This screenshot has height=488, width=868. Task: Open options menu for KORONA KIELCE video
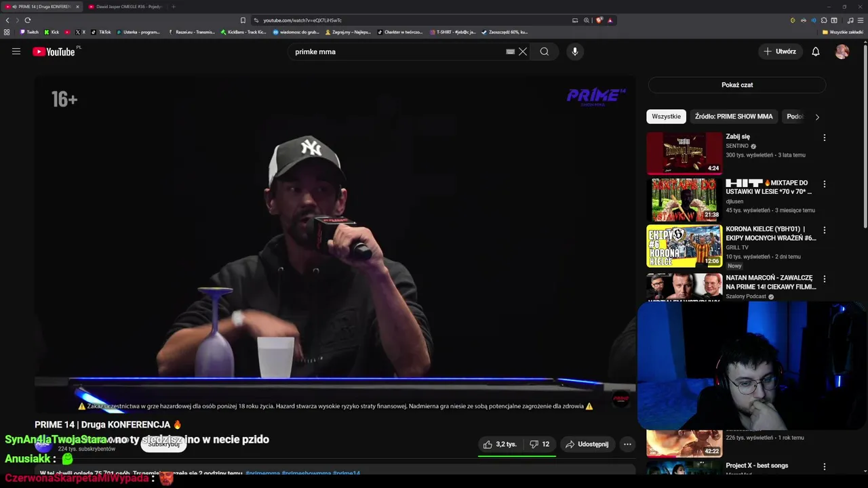point(825,230)
